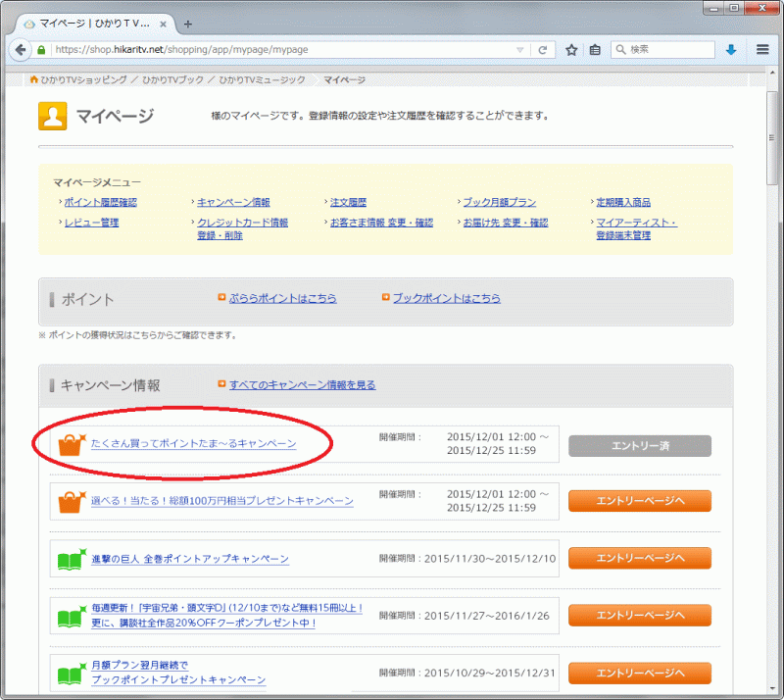The width and height of the screenshot is (784, 700).
Task: Click the basket icon beside 選べる！当たる！campaign
Action: coord(71,502)
